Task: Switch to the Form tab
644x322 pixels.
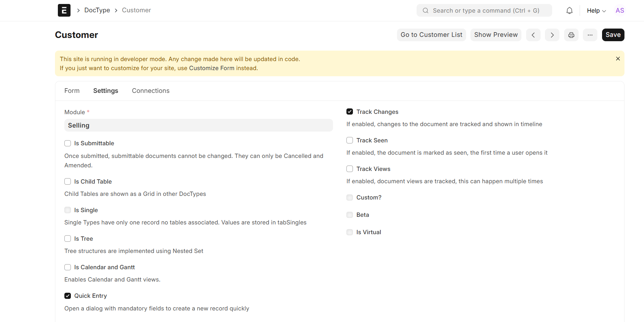Action: [x=72, y=91]
